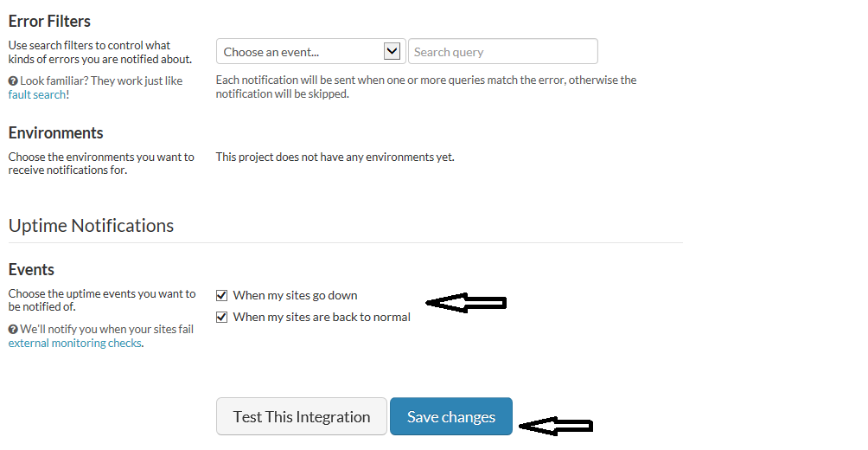Click the Events heading
This screenshot has width=868, height=450.
click(31, 269)
